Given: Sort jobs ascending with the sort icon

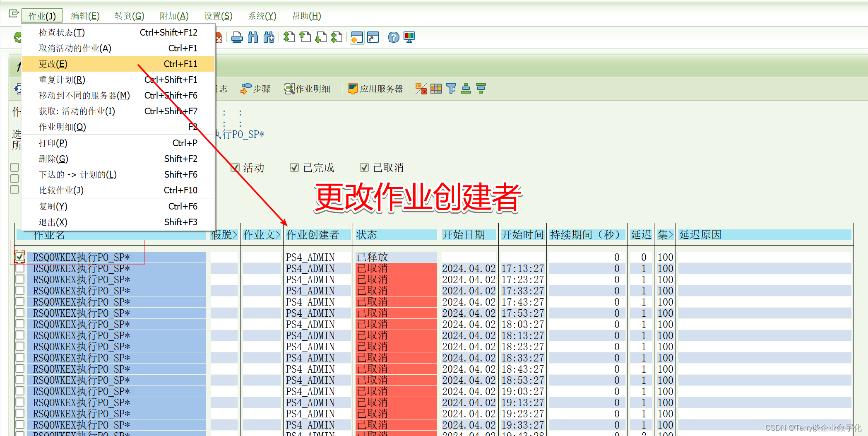Looking at the screenshot, I should coord(466,88).
